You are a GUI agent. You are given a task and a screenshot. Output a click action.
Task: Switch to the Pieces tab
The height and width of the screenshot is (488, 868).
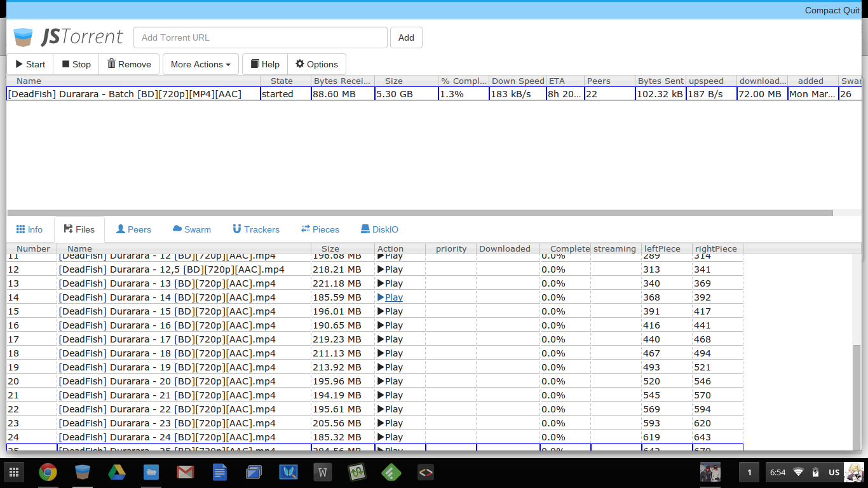coord(320,229)
